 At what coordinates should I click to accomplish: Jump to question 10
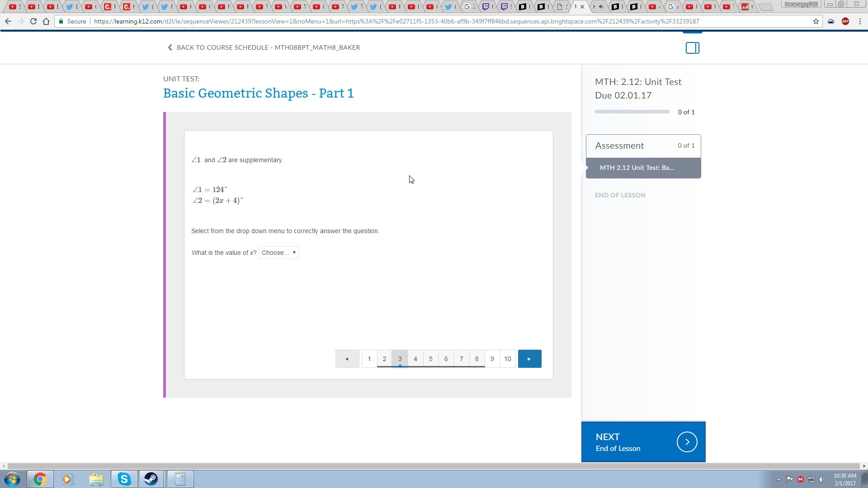(x=507, y=359)
